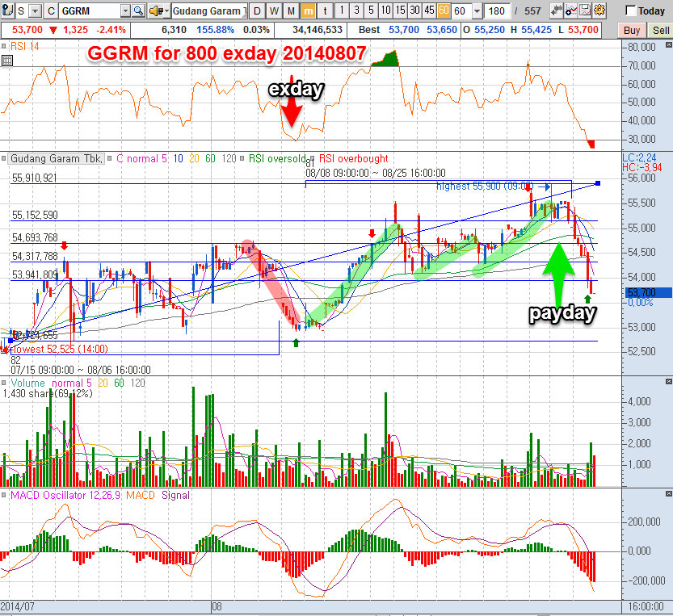
Task: Expand the S market type dropdown
Action: pyautogui.click(x=36, y=10)
